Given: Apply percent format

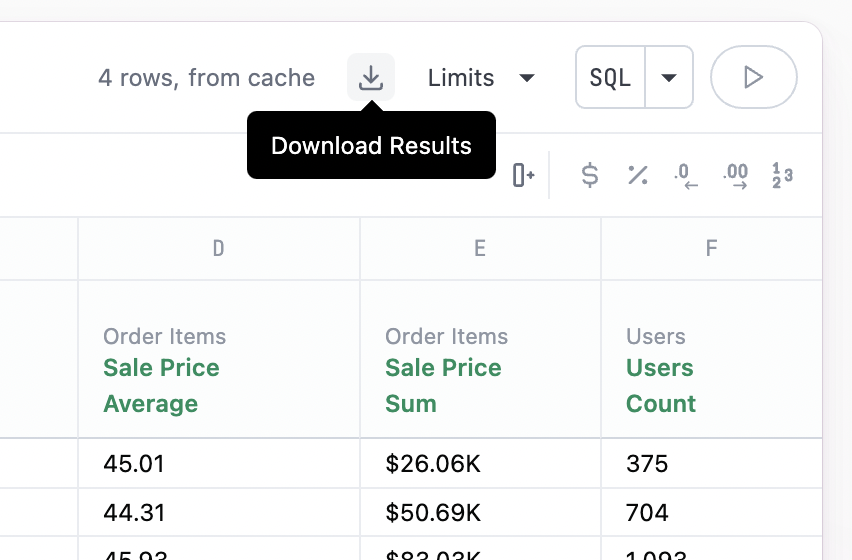Looking at the screenshot, I should [637, 175].
